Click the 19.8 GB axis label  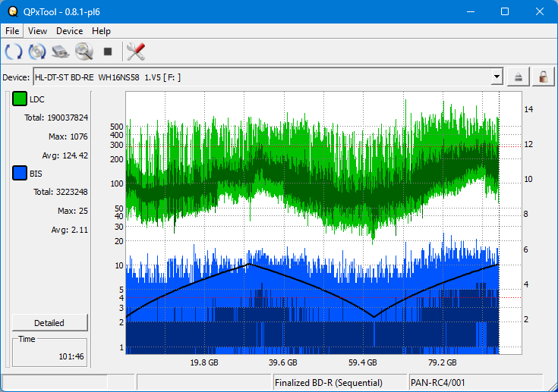tap(204, 362)
